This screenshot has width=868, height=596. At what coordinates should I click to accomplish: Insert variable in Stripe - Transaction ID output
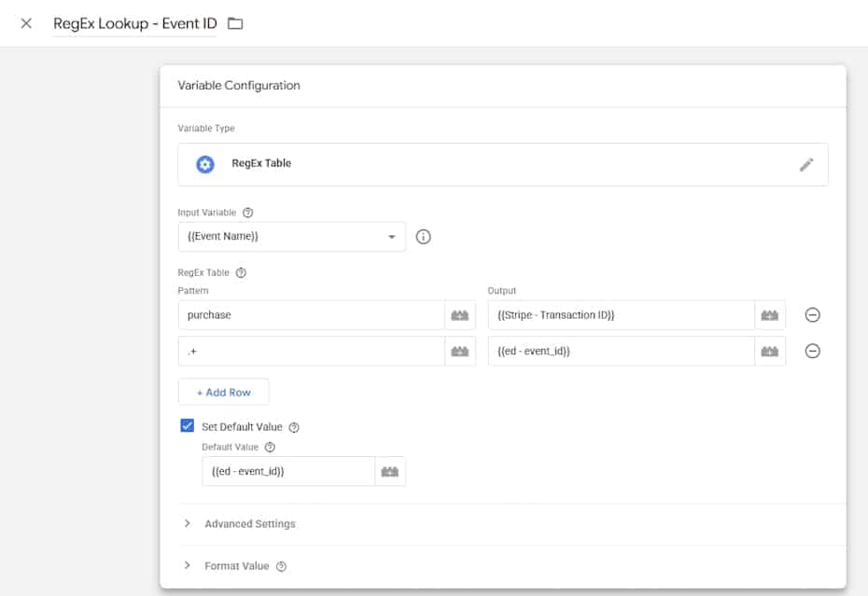pyautogui.click(x=769, y=315)
